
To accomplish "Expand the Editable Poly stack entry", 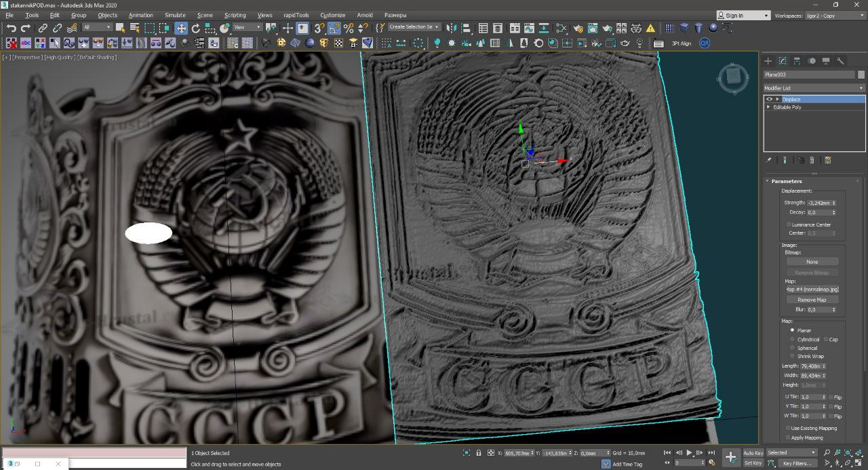I will [768, 107].
